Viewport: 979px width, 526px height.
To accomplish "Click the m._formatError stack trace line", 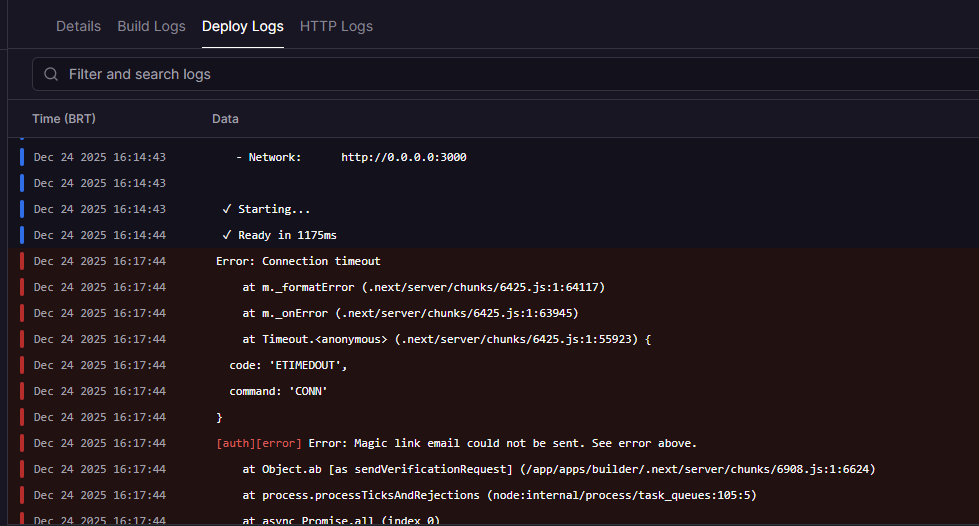I will (x=493, y=287).
